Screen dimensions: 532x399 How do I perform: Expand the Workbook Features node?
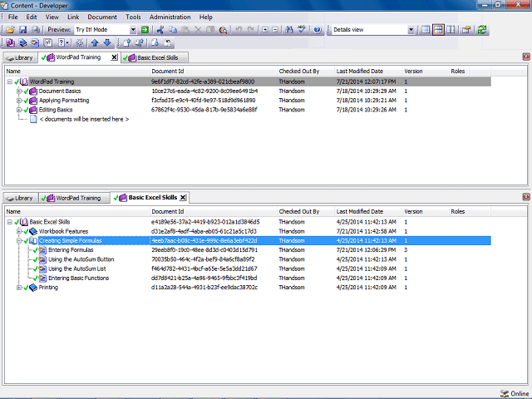pyautogui.click(x=19, y=231)
